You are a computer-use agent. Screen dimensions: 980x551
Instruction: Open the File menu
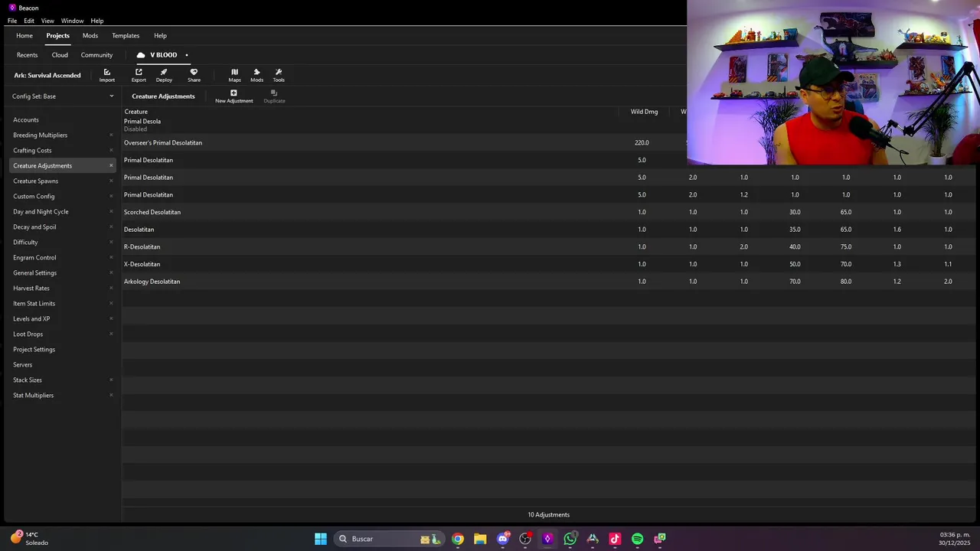[x=12, y=21]
